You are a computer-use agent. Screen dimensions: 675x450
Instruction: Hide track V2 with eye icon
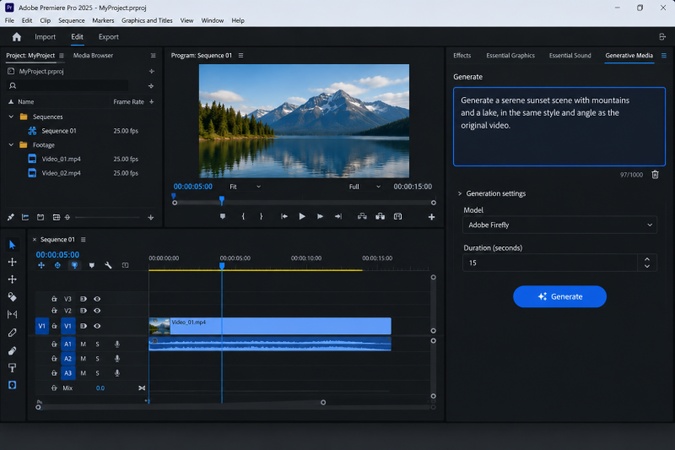(97, 310)
